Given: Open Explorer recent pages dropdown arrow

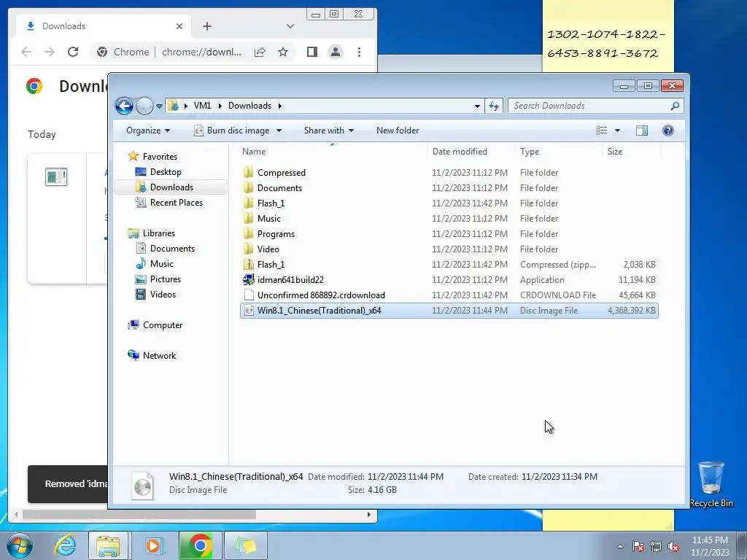Looking at the screenshot, I should [x=159, y=106].
